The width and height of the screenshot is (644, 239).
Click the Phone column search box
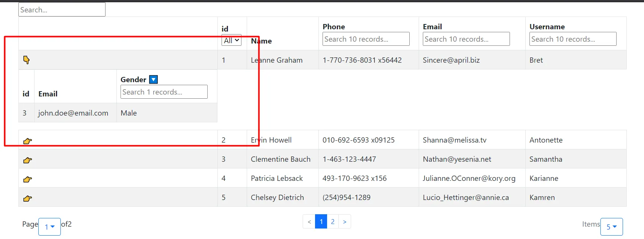pyautogui.click(x=366, y=39)
